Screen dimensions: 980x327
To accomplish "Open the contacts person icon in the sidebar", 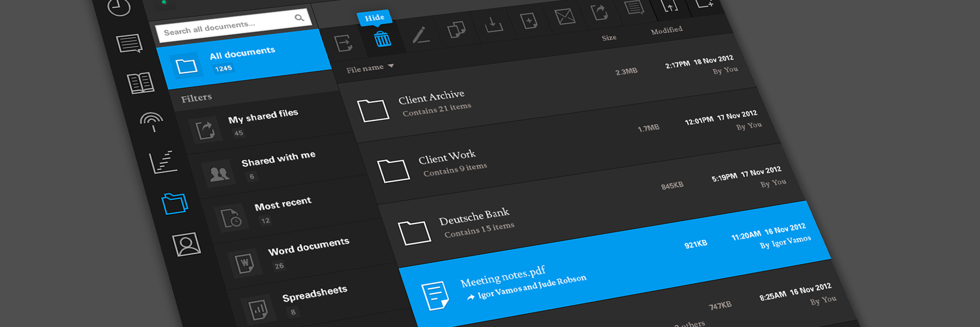I will (187, 245).
